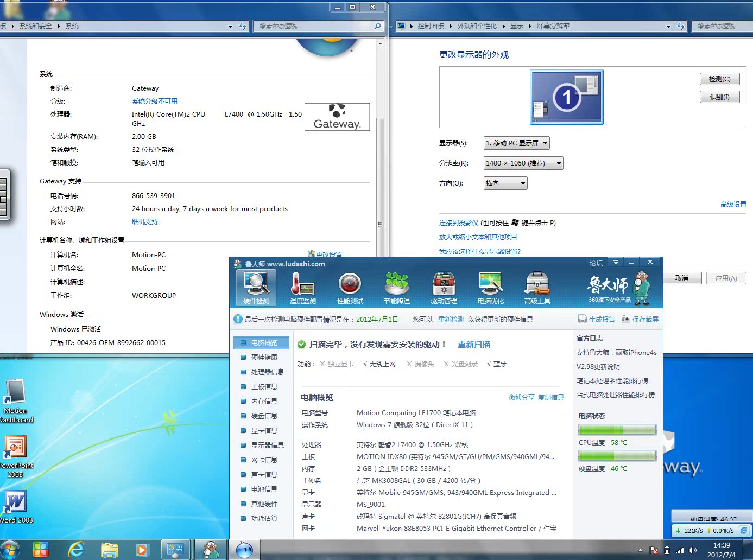Screen dimensions: 753x560
Task: Click hard disk temperature progress bar
Action: click(x=617, y=456)
